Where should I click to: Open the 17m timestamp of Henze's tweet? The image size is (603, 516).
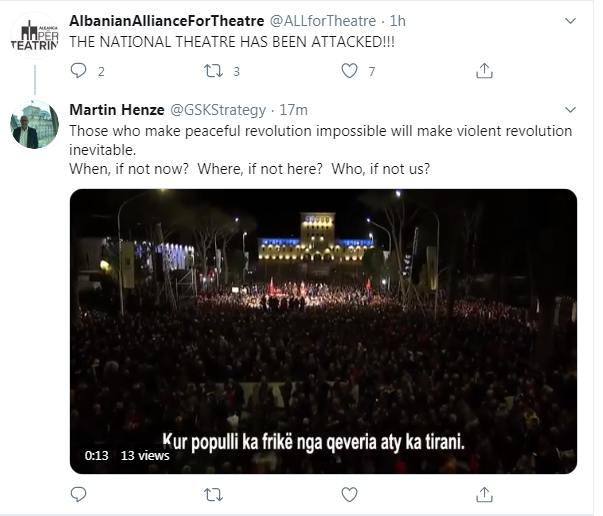pos(294,109)
